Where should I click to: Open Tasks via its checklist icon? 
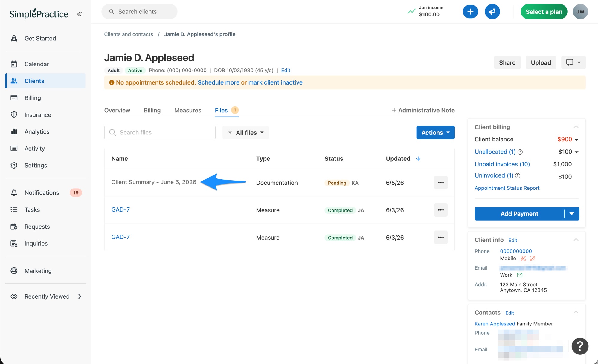click(x=14, y=209)
